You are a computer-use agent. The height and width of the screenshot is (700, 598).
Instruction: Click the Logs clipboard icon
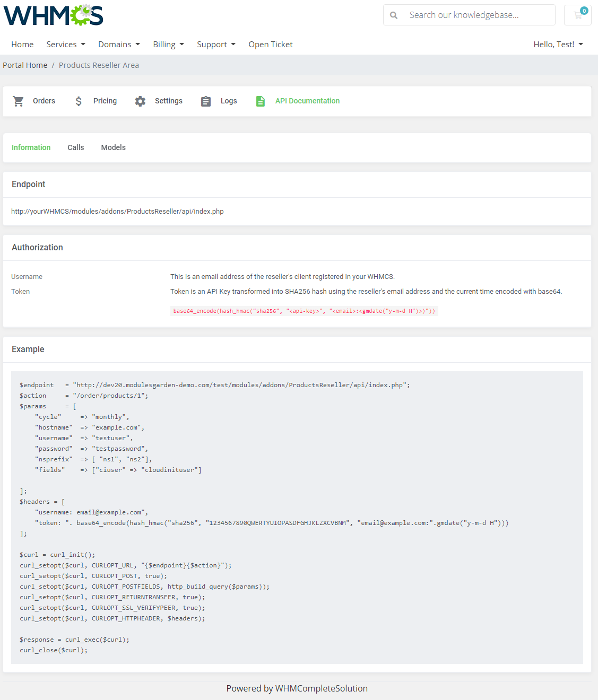[206, 101]
